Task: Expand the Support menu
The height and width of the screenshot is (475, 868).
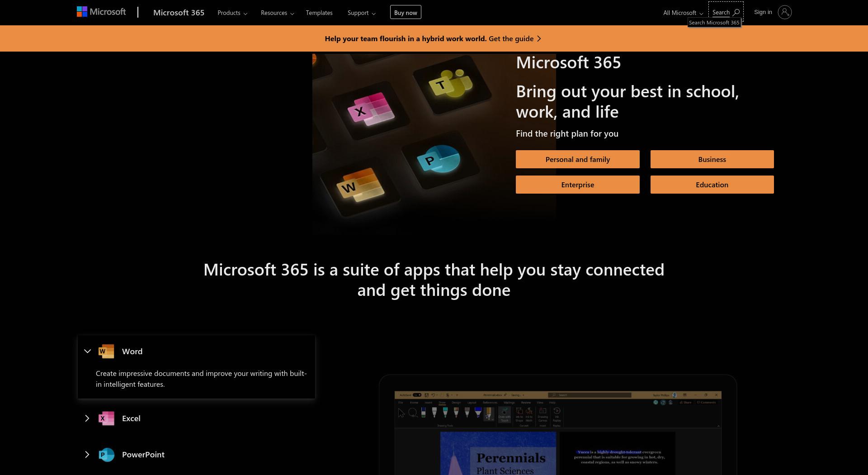Action: (x=361, y=13)
